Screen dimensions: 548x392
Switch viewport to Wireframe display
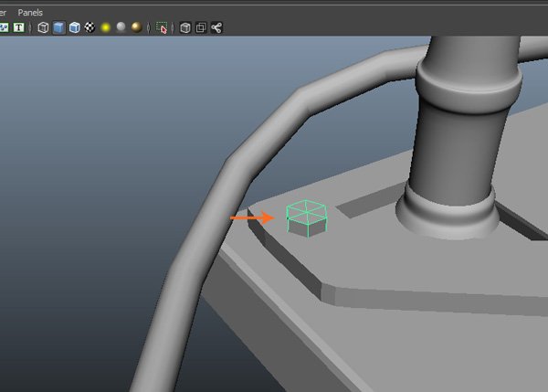pos(43,27)
